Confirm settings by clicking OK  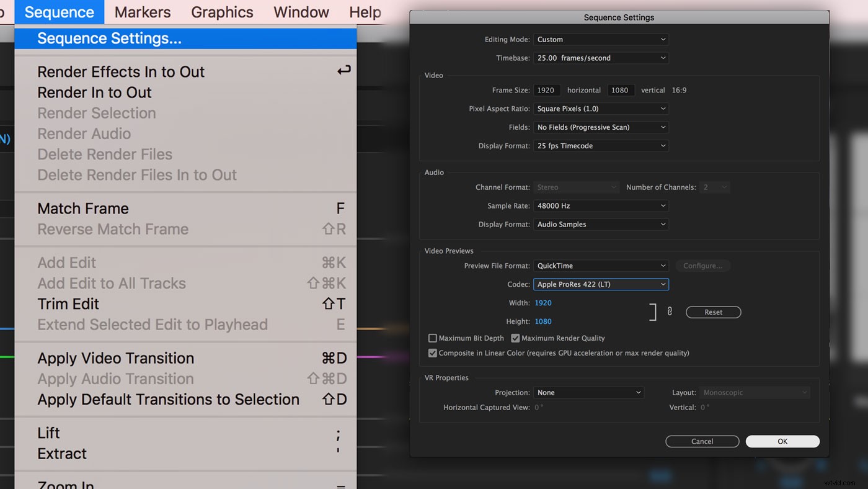(782, 441)
